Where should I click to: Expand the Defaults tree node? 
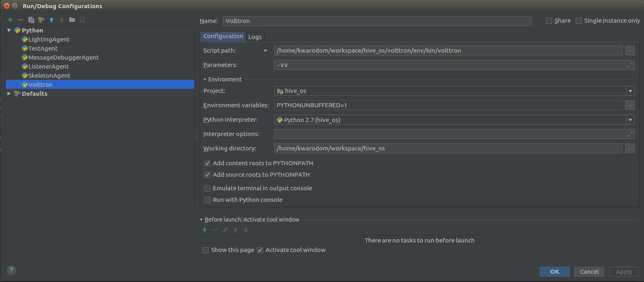9,94
